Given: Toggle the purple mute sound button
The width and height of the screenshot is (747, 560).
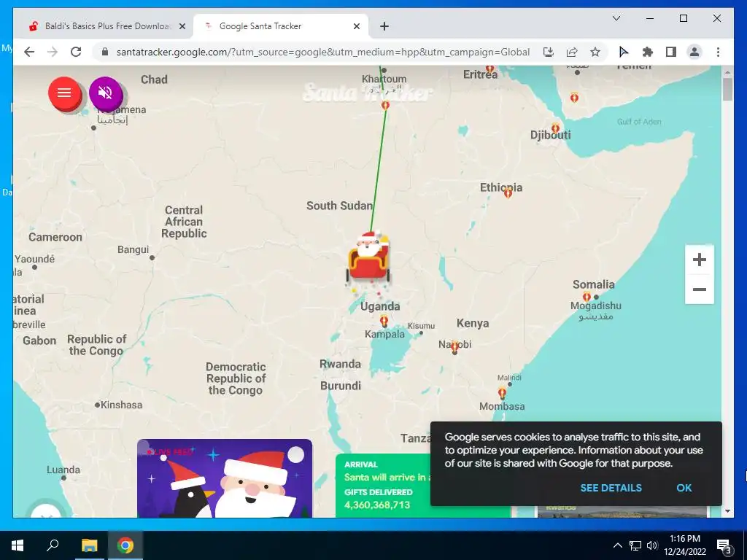Looking at the screenshot, I should [x=105, y=93].
